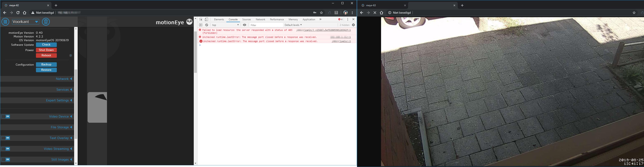This screenshot has height=167, width=644.
Task: Click the Restore configuration button
Action: pos(46,70)
